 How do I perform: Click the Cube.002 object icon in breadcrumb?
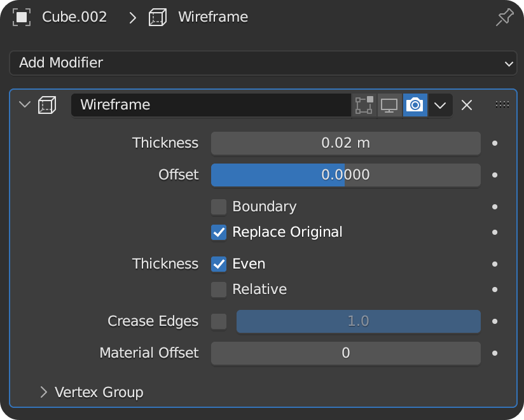click(x=22, y=17)
